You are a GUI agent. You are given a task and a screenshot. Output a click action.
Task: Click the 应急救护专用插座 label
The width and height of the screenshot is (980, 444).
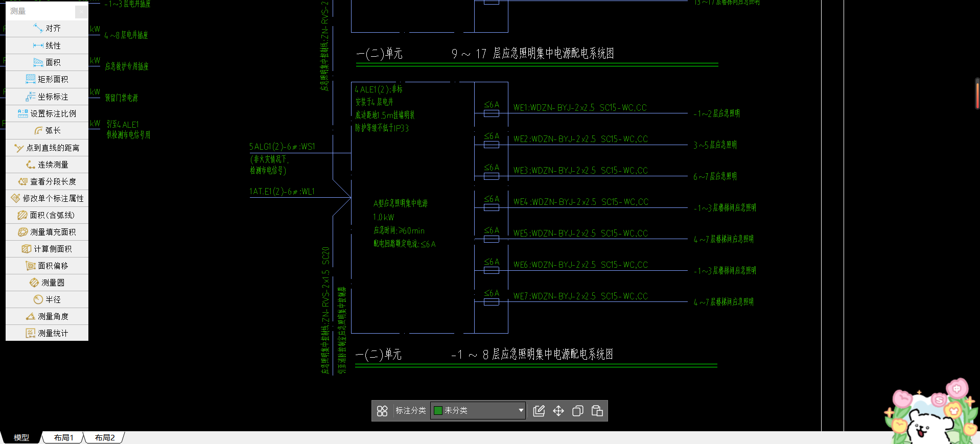click(127, 66)
